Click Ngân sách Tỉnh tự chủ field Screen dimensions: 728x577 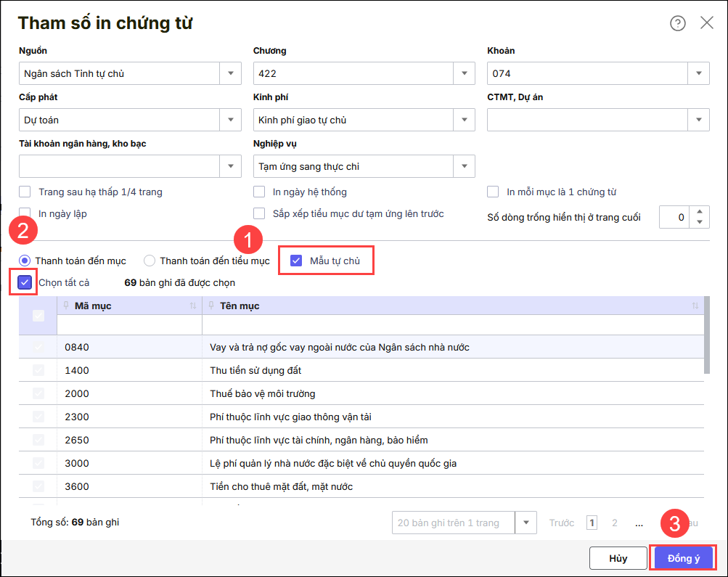[119, 73]
